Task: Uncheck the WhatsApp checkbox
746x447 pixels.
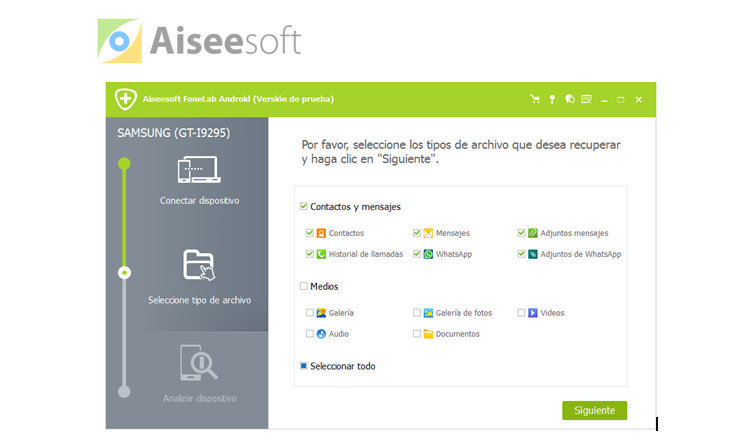Action: [x=417, y=254]
